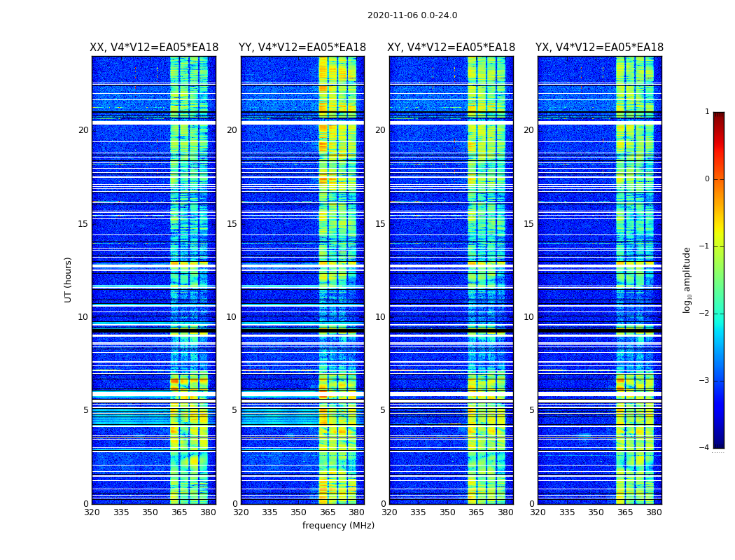Click the 380 tick label under YX plot

[654, 512]
